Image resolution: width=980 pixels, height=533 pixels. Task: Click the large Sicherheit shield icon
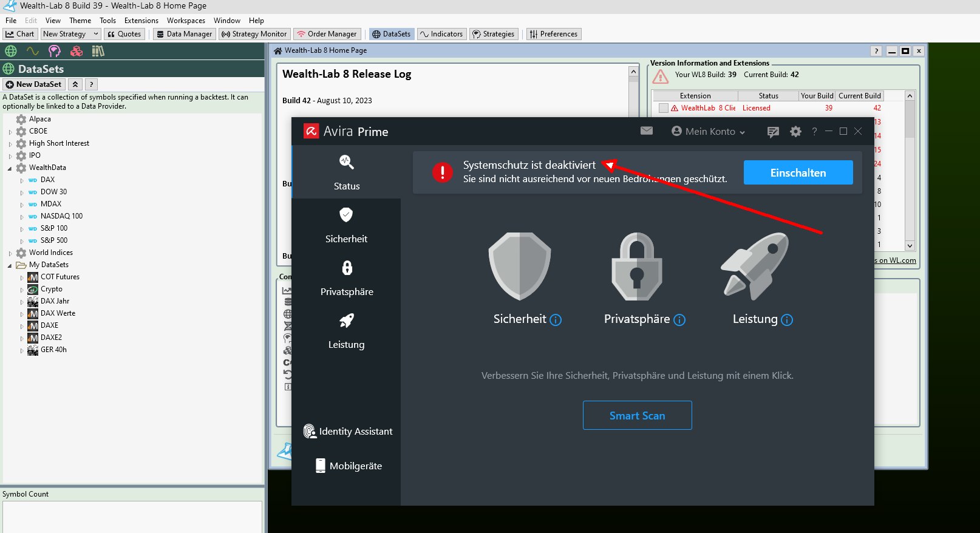pos(520,266)
